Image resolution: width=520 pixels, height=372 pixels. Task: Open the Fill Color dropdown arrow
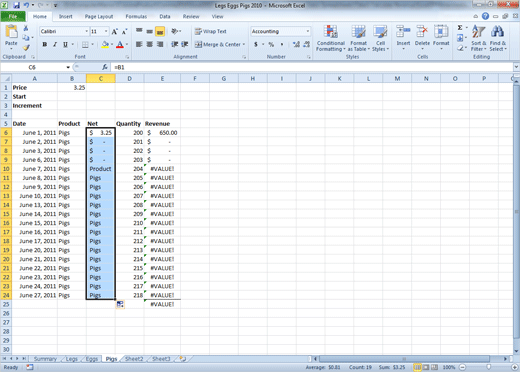pos(112,44)
